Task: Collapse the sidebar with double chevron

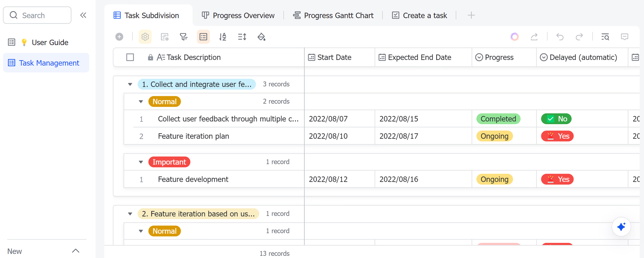Action: [x=83, y=15]
